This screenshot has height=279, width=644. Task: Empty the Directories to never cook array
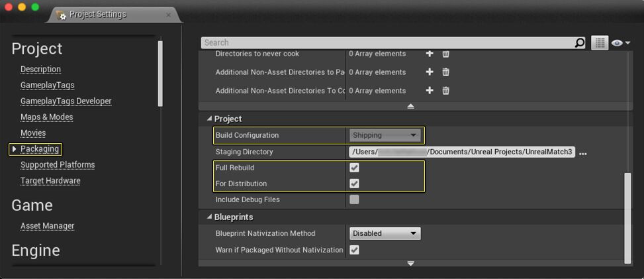pyautogui.click(x=445, y=54)
